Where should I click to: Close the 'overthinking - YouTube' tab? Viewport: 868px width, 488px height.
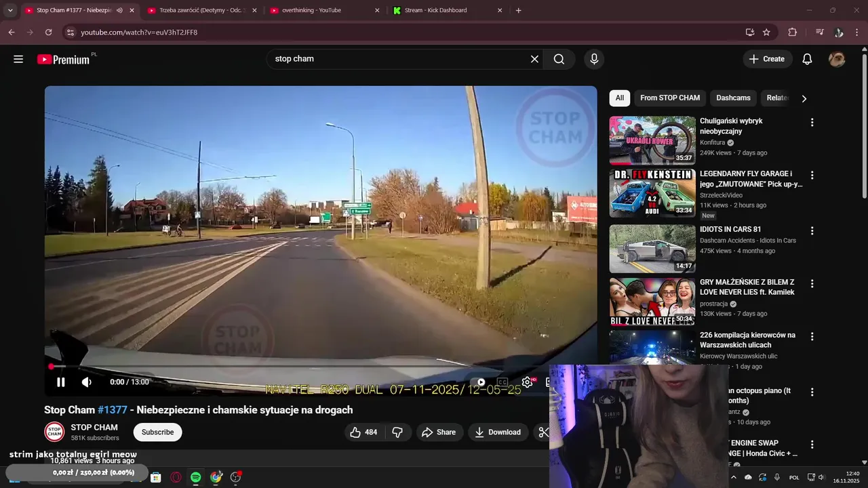click(x=378, y=10)
